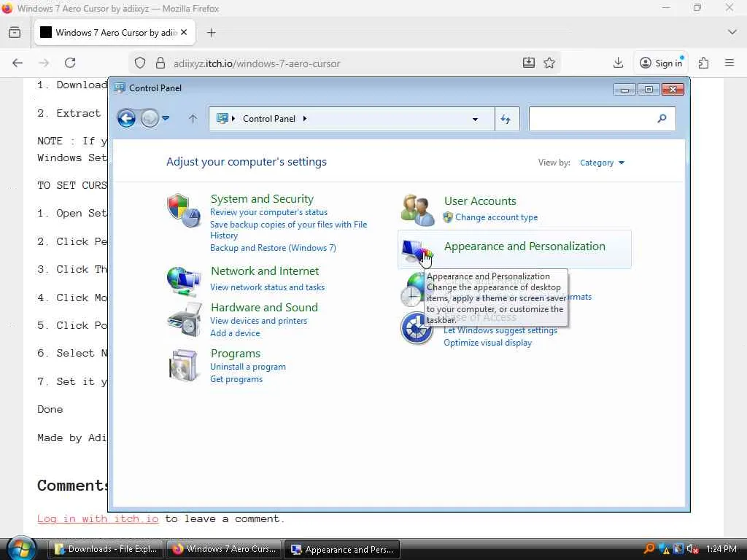Open recent pages dropdown next to forward button
This screenshot has height=560, width=747.
pos(166,117)
